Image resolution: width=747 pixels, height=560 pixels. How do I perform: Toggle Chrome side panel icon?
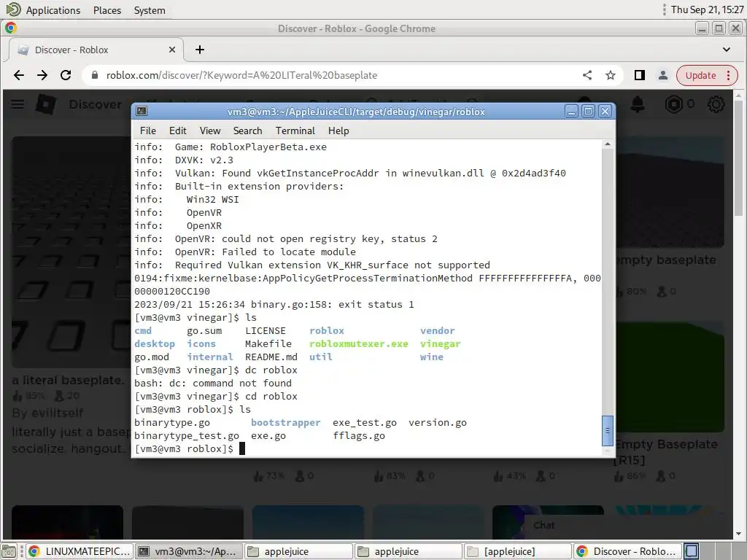[x=640, y=75]
